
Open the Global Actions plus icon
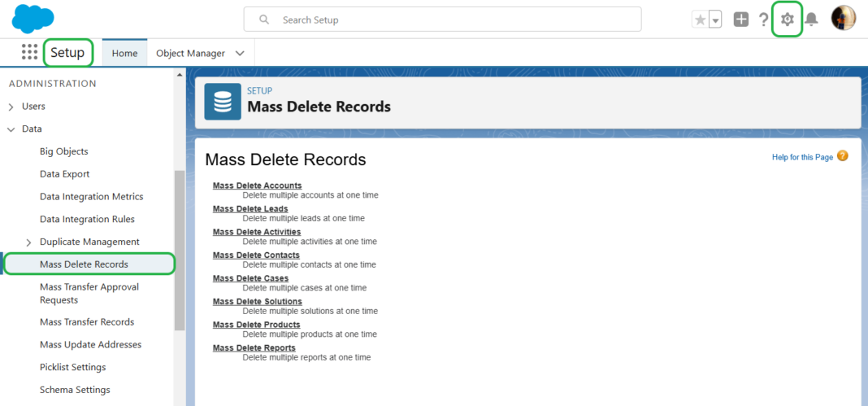pos(740,20)
